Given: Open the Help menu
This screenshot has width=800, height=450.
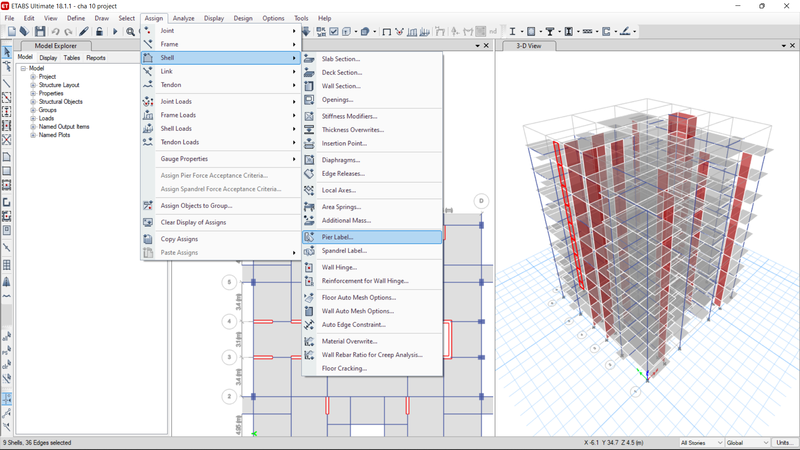Looking at the screenshot, I should [324, 18].
